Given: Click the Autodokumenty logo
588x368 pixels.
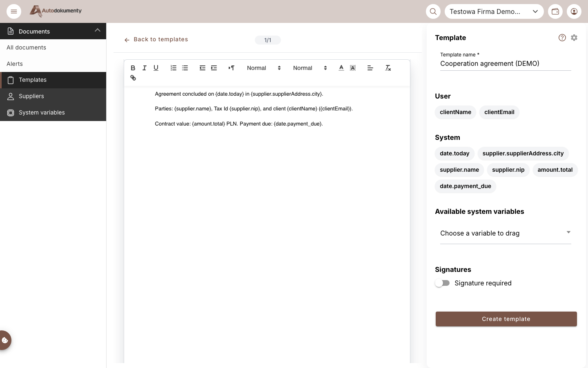Looking at the screenshot, I should pyautogui.click(x=56, y=11).
